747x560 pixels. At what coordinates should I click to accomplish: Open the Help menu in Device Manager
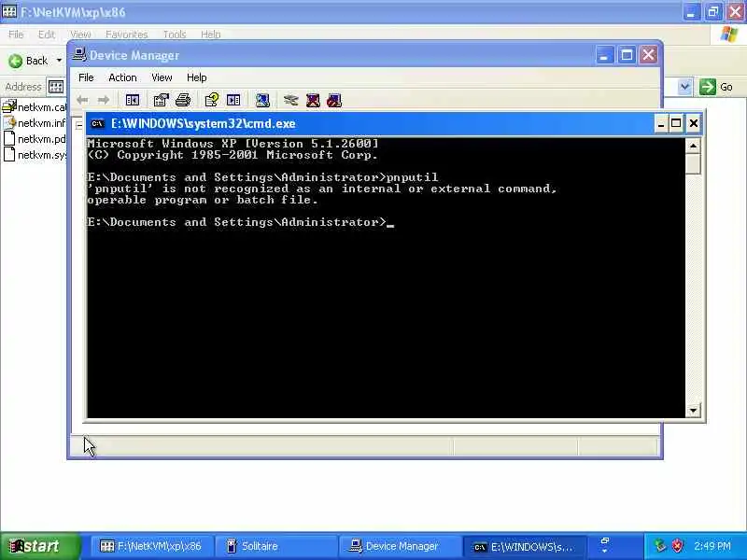[196, 77]
